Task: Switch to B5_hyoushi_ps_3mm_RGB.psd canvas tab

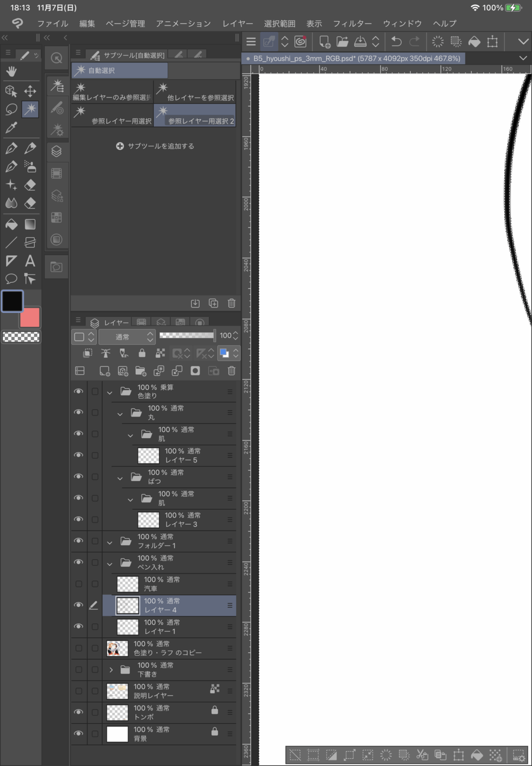Action: coord(354,58)
